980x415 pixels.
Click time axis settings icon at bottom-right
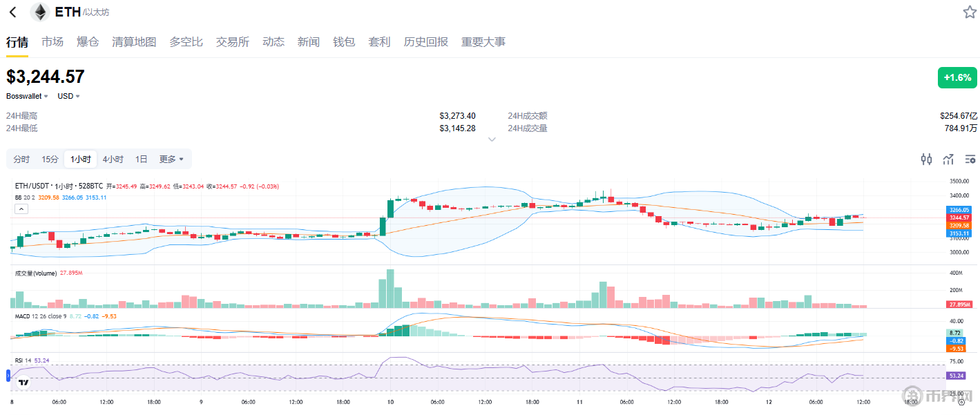[961, 402]
